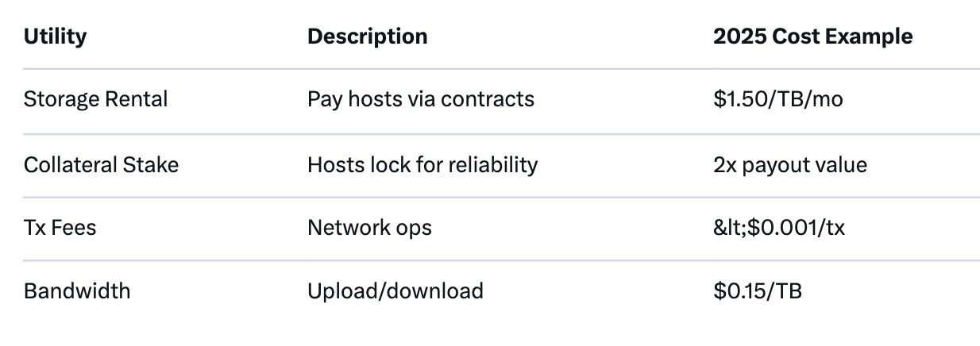This screenshot has height=346, width=980.
Task: Click the '2x payout value' cell
Action: point(789,164)
